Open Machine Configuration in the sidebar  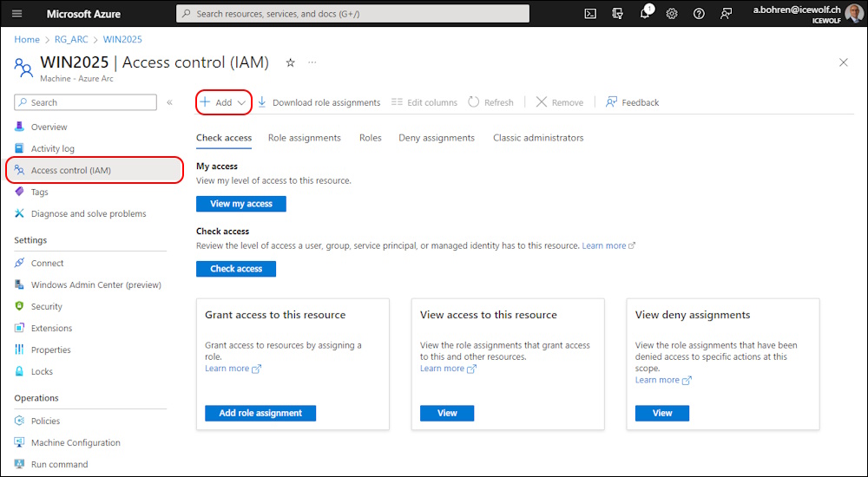[76, 442]
